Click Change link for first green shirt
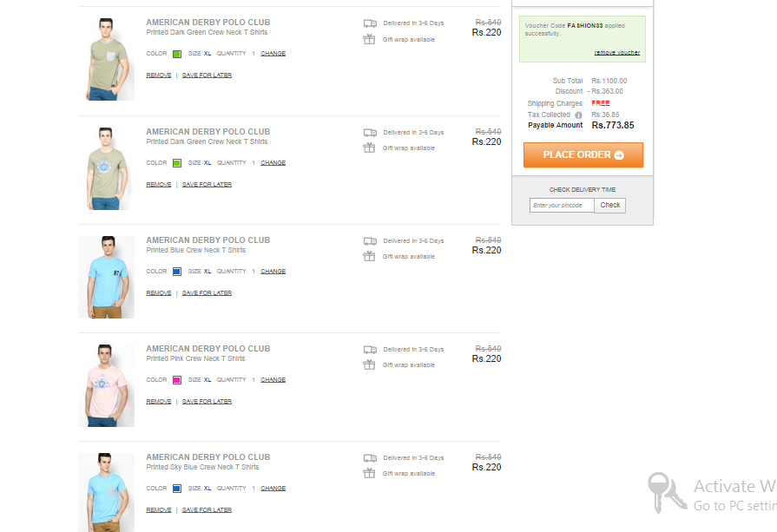Screen dimensions: 777x532 click(273, 54)
